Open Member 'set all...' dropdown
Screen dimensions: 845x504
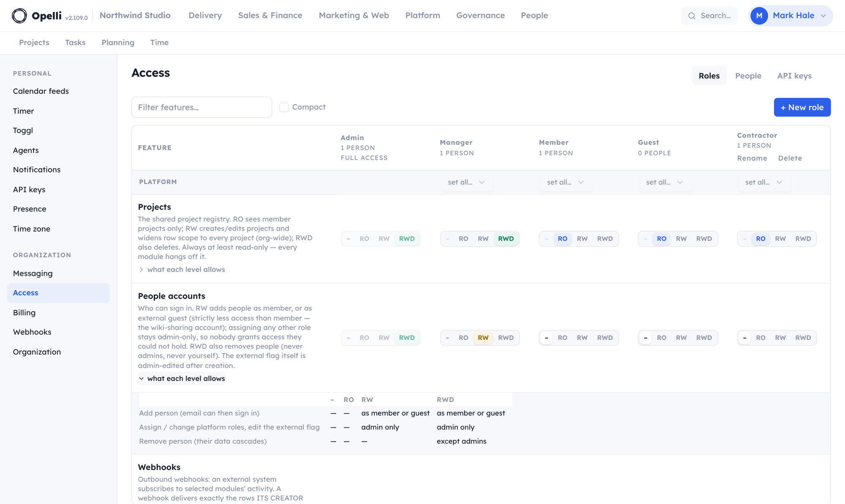click(x=565, y=182)
